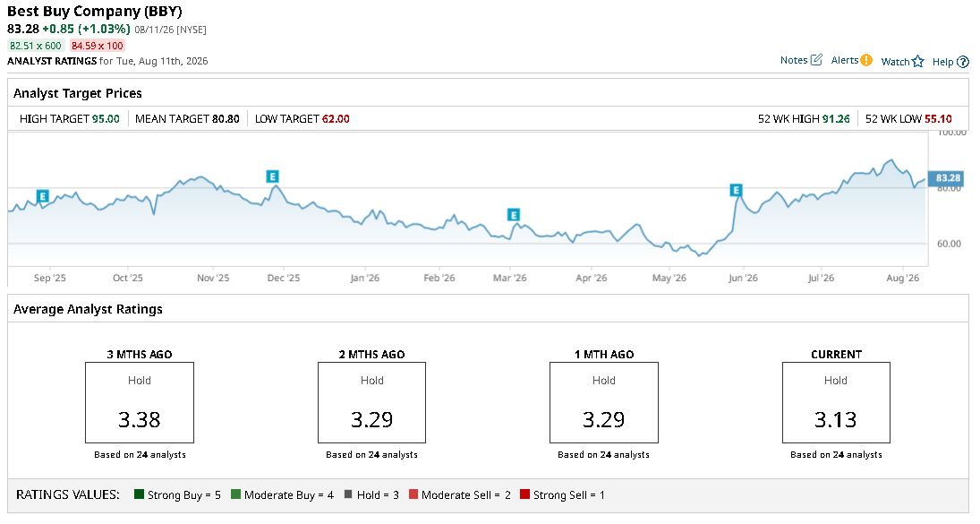Click the Alerts link
The height and width of the screenshot is (524, 980).
[x=844, y=60]
